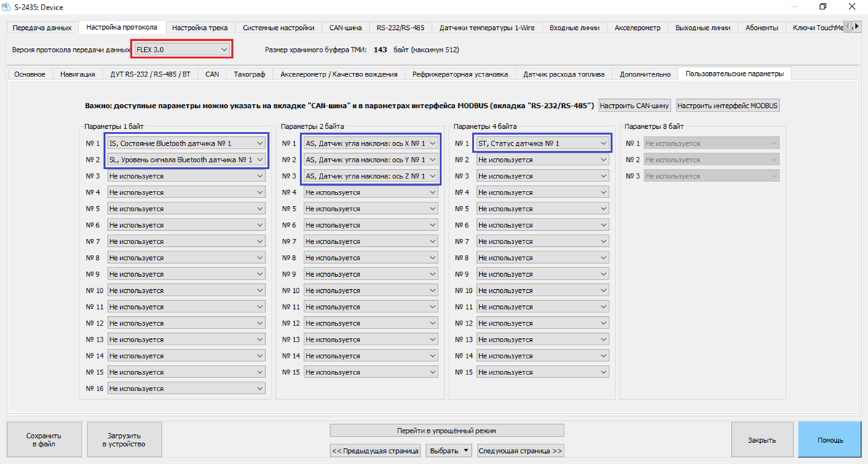Screen dimensions: 868x464
Task: Upload settings with Загрузить в устройство
Action: pos(124,439)
